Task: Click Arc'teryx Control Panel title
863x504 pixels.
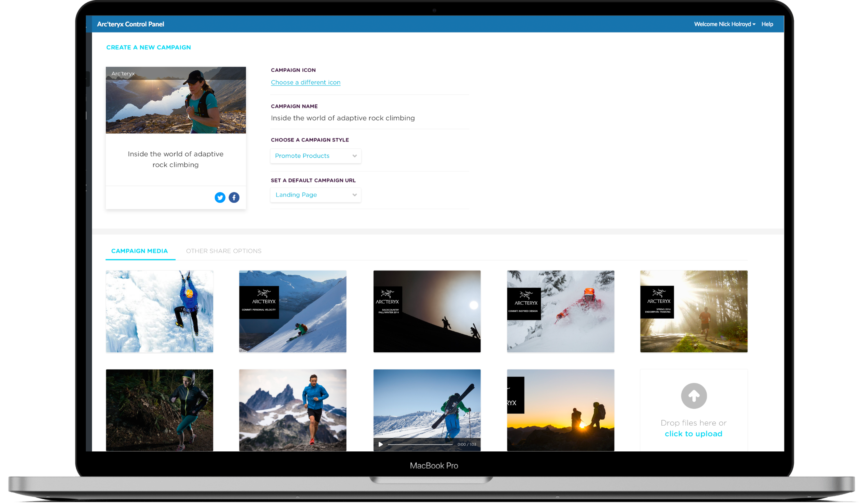Action: [131, 24]
